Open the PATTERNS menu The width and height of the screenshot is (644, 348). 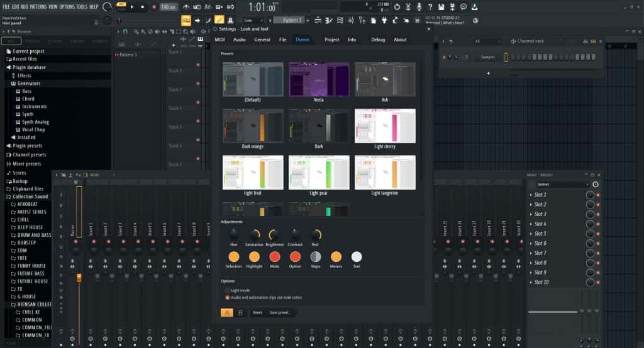click(x=38, y=7)
